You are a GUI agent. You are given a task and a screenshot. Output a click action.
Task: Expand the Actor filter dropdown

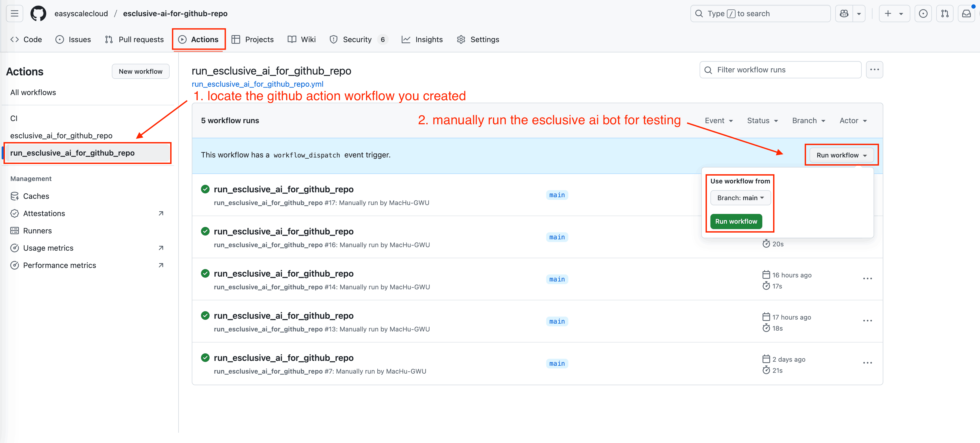point(853,120)
